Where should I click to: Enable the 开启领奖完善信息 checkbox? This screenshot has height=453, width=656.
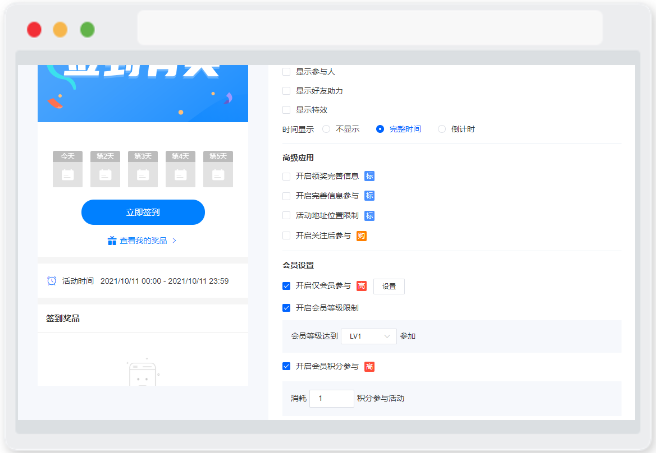click(286, 176)
